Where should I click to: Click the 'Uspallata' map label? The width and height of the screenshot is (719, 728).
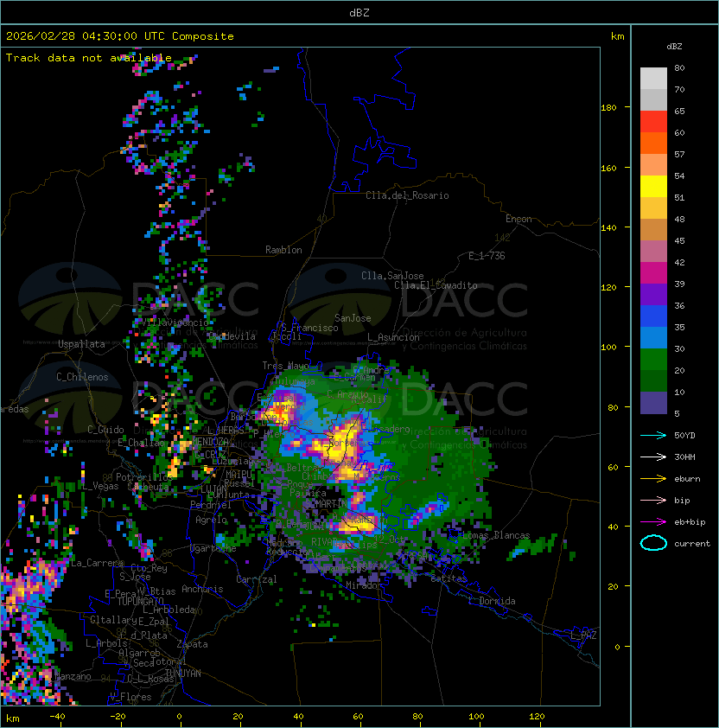(x=81, y=344)
